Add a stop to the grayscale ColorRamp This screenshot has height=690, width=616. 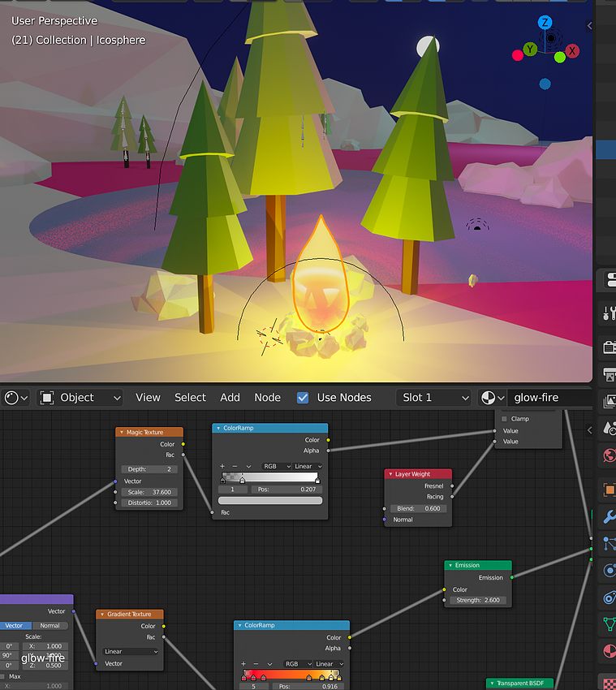222,466
